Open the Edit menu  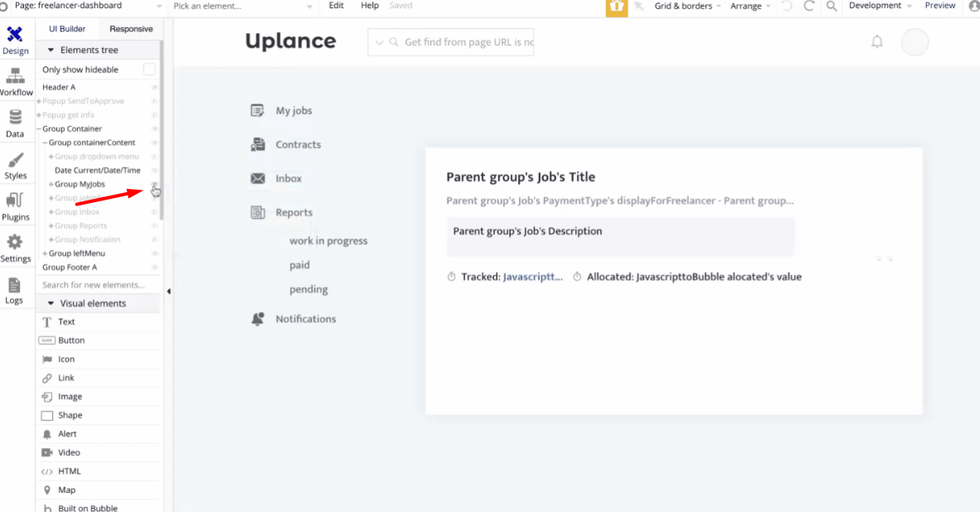pyautogui.click(x=336, y=6)
